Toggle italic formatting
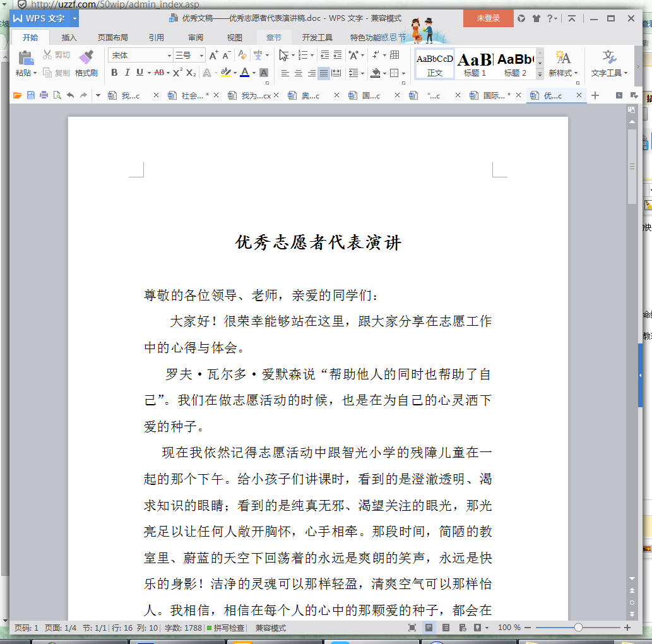 127,73
